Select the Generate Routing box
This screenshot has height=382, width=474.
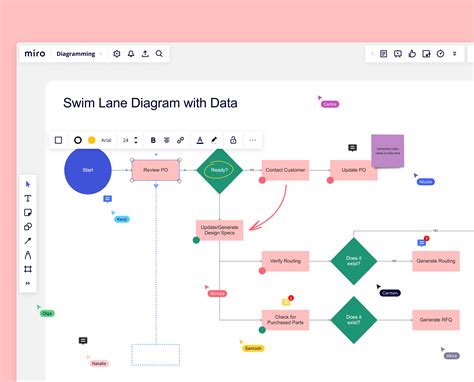436,261
